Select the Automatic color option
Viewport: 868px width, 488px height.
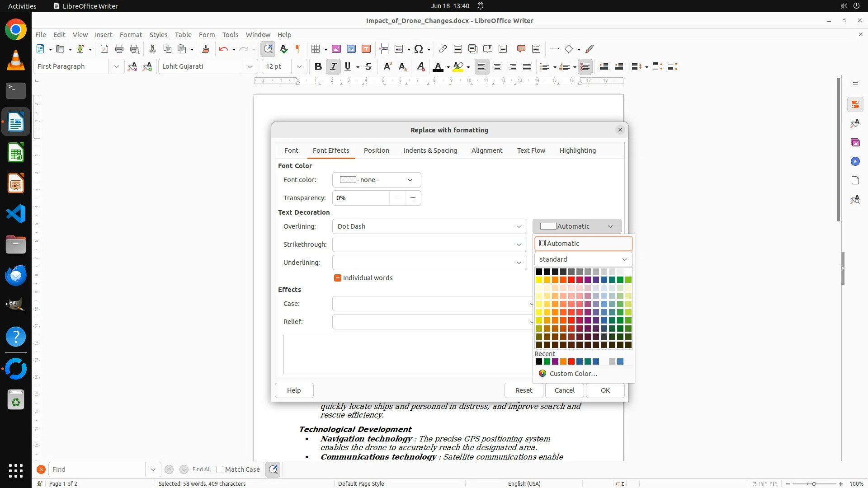(583, 244)
